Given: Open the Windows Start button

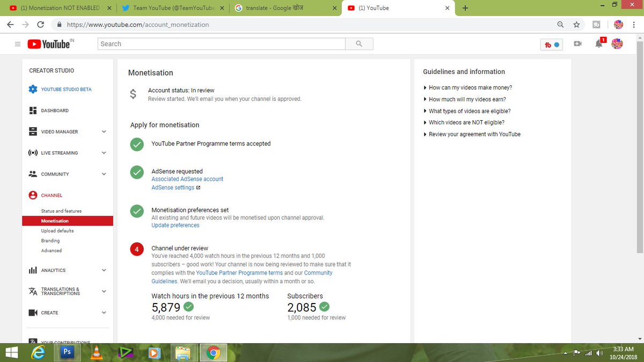Looking at the screenshot, I should [12, 352].
